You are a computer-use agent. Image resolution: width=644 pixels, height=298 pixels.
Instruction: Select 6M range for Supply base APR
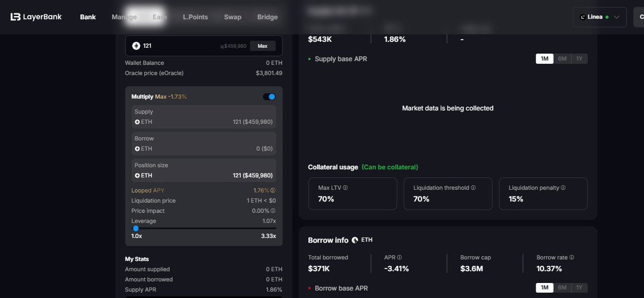click(x=562, y=59)
